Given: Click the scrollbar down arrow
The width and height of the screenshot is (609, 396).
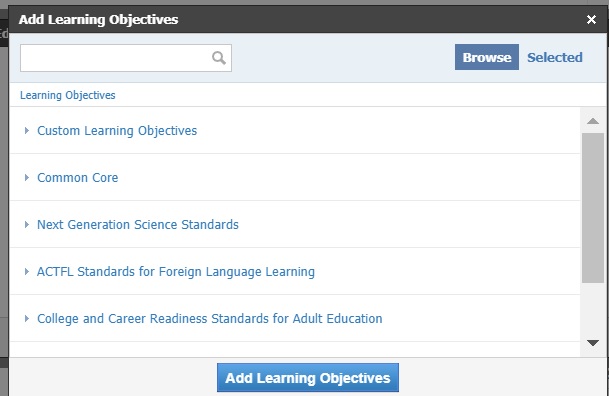Looking at the screenshot, I should coord(593,343).
